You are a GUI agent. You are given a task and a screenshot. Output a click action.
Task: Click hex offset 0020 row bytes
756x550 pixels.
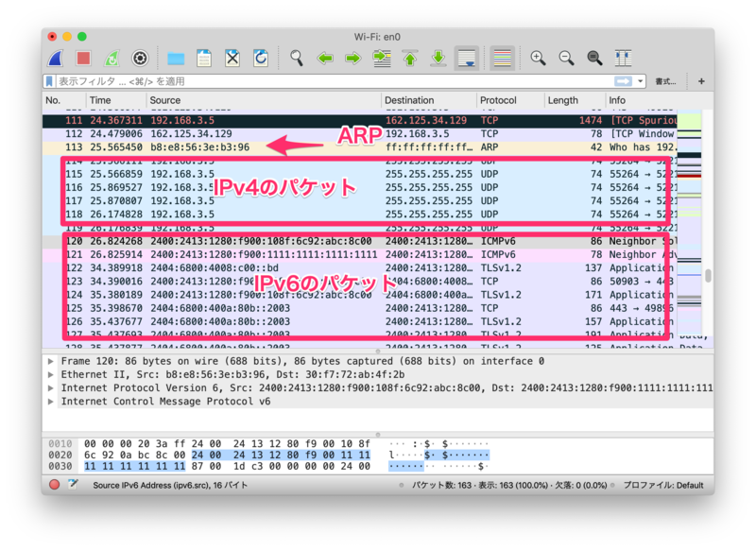click(227, 455)
